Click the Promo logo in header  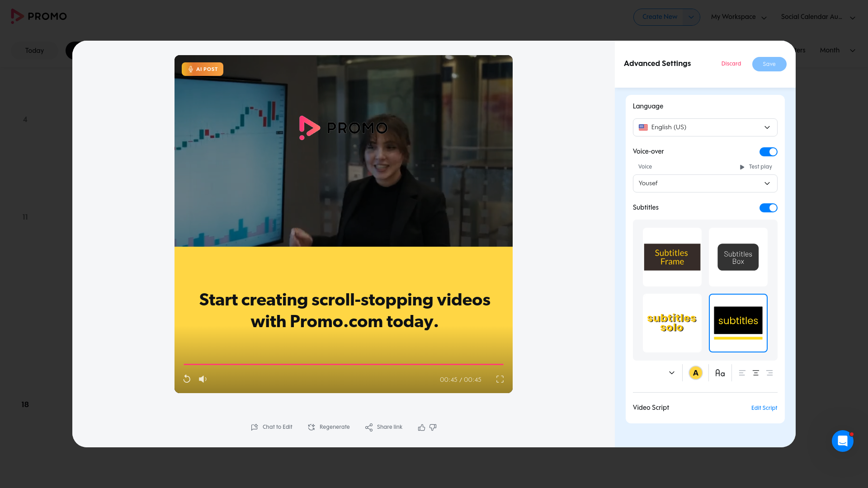tap(39, 16)
